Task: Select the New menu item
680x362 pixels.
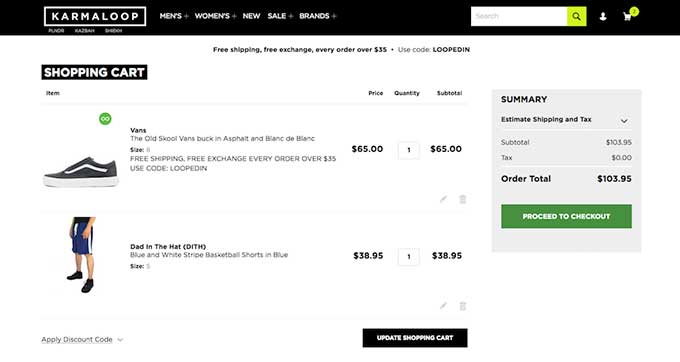Action: tap(251, 16)
